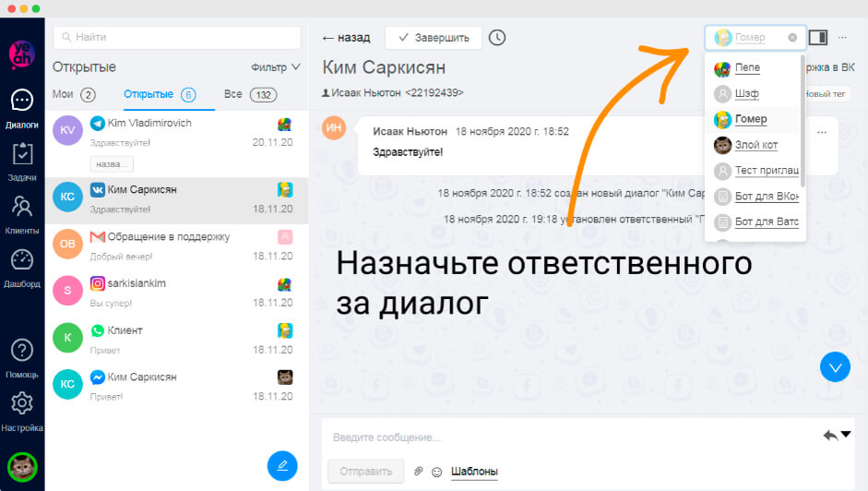Click the clock snooze icon

click(497, 38)
